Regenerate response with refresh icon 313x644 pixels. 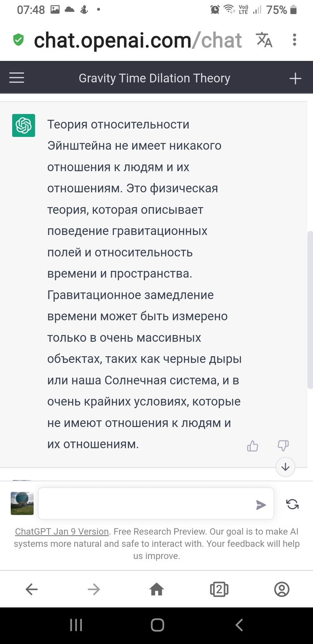point(292,504)
